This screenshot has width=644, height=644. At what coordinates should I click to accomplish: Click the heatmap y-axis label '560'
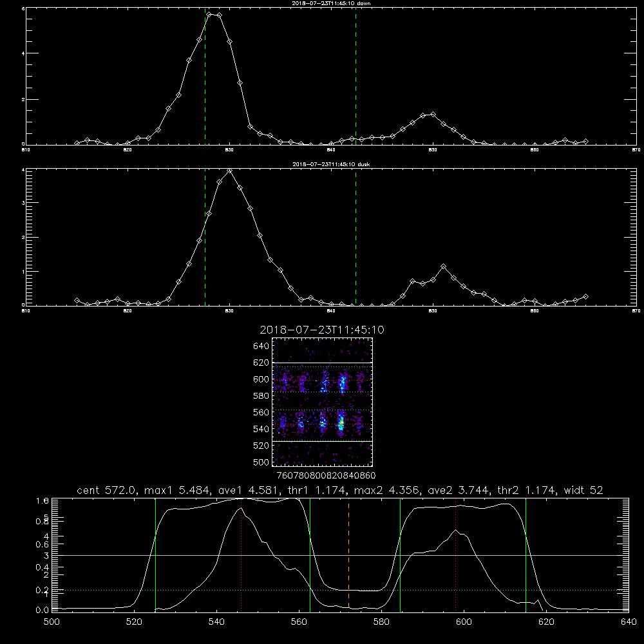click(261, 412)
